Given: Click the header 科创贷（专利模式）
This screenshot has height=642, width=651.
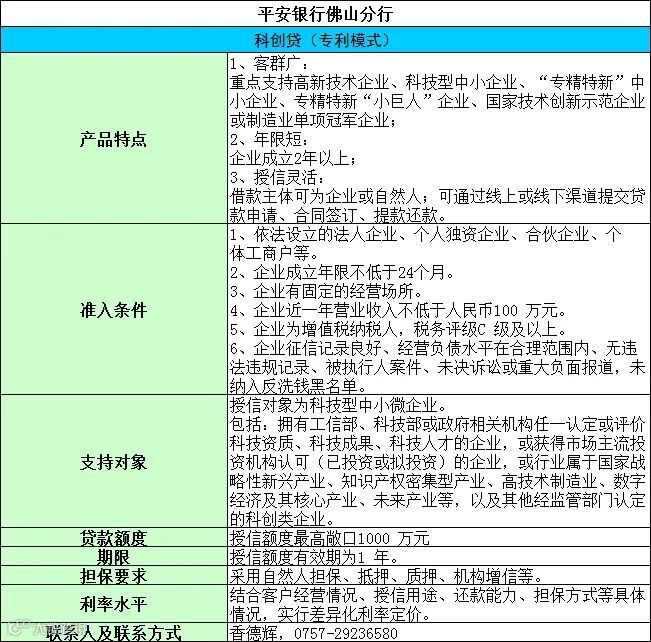Looking at the screenshot, I should 326,40.
